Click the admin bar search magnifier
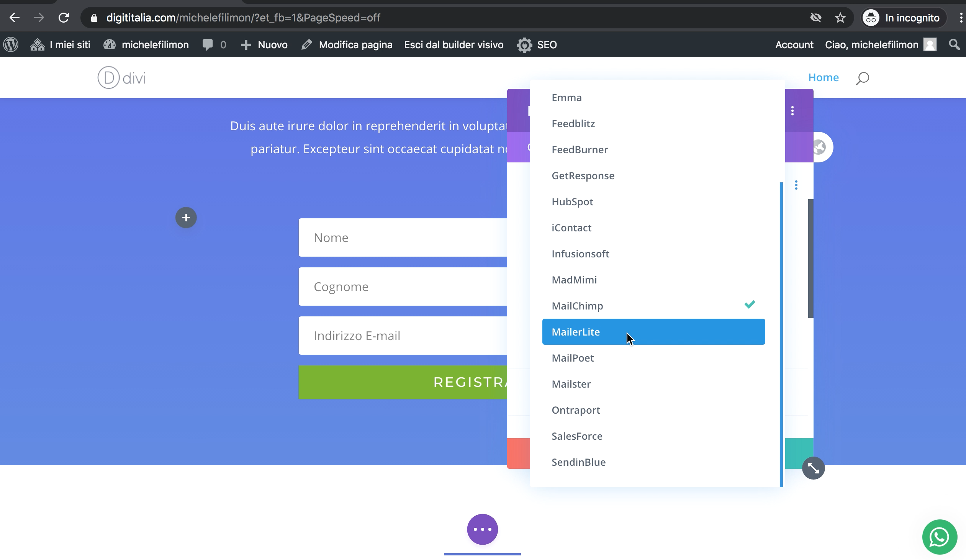This screenshot has width=966, height=560. pos(954,44)
